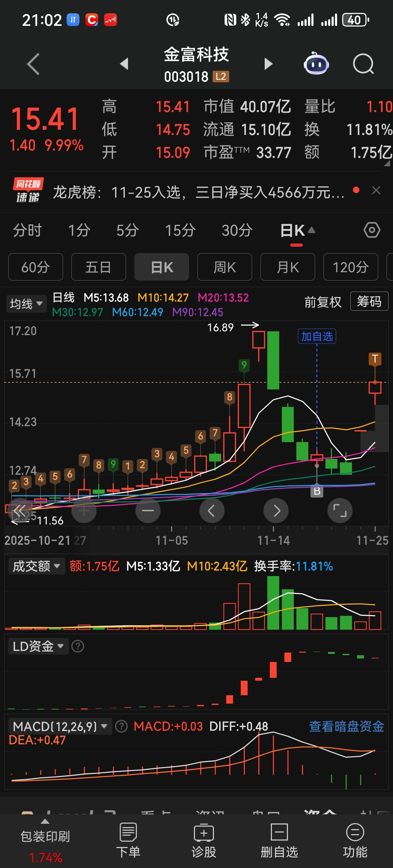The image size is (393, 868).
Task: Tap the 加自选 label on chart
Action: [x=317, y=336]
